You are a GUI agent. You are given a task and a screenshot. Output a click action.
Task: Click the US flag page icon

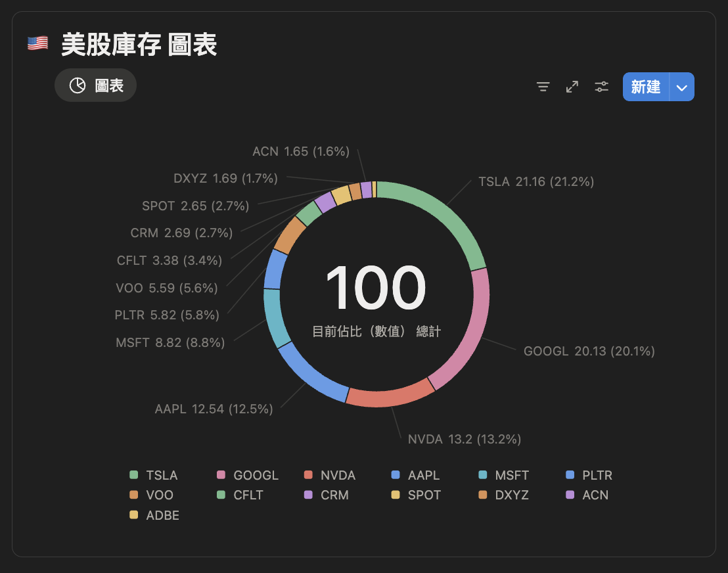37,43
